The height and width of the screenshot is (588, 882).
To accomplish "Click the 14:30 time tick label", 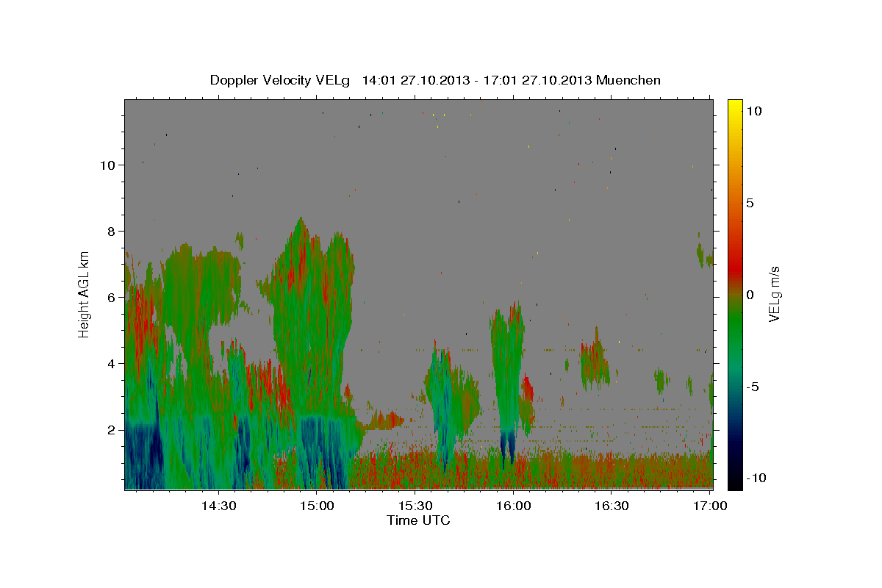I will 218,506.
